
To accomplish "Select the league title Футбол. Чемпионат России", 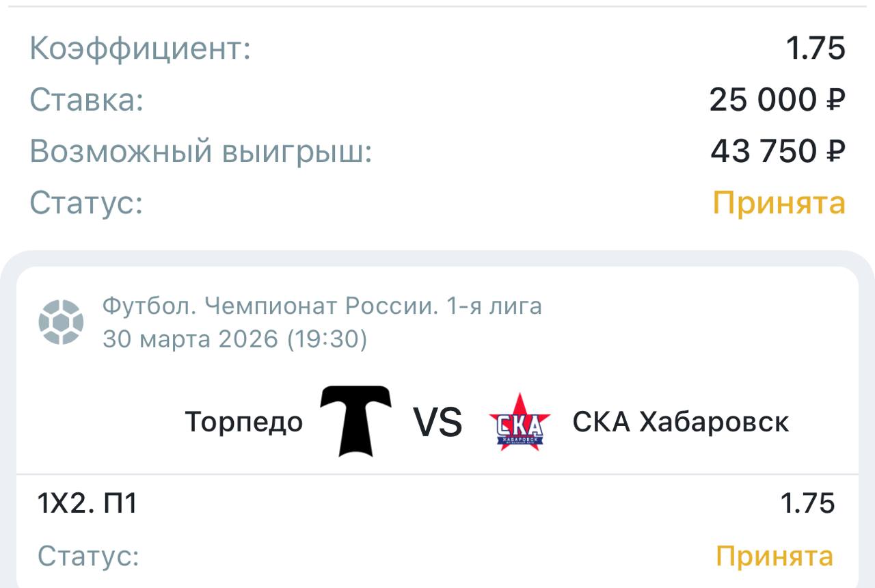I will [x=322, y=306].
